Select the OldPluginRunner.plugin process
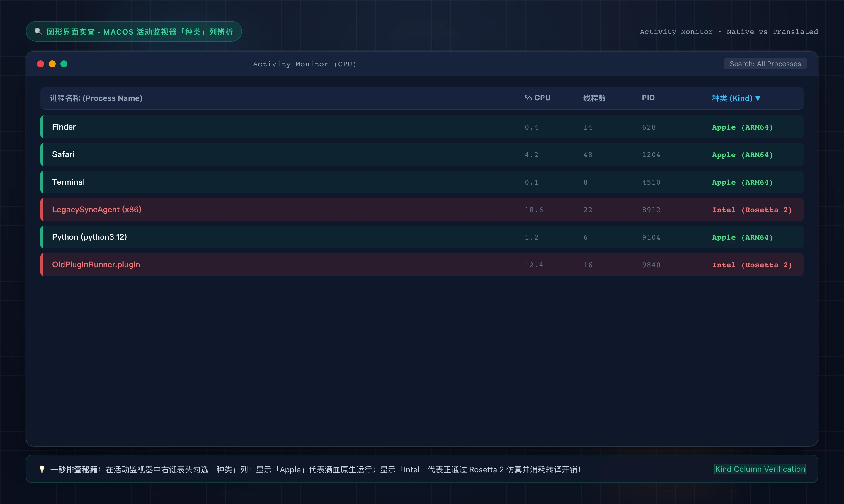Image resolution: width=844 pixels, height=504 pixels. (422, 265)
